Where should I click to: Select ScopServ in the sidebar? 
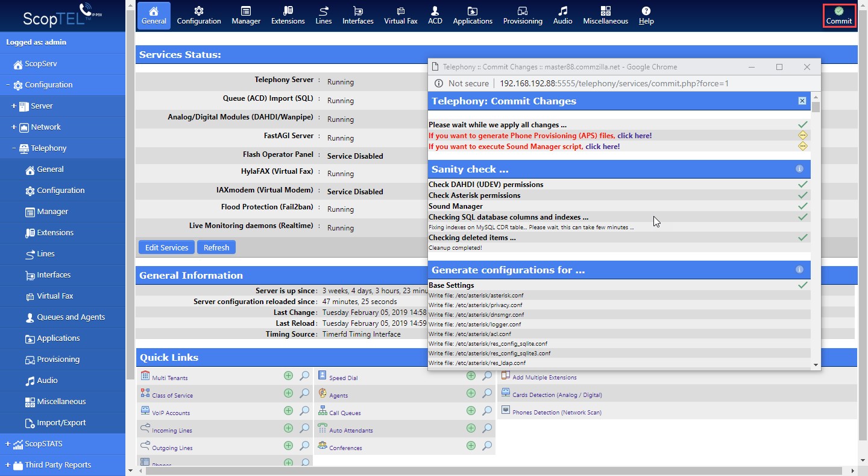[x=41, y=64]
